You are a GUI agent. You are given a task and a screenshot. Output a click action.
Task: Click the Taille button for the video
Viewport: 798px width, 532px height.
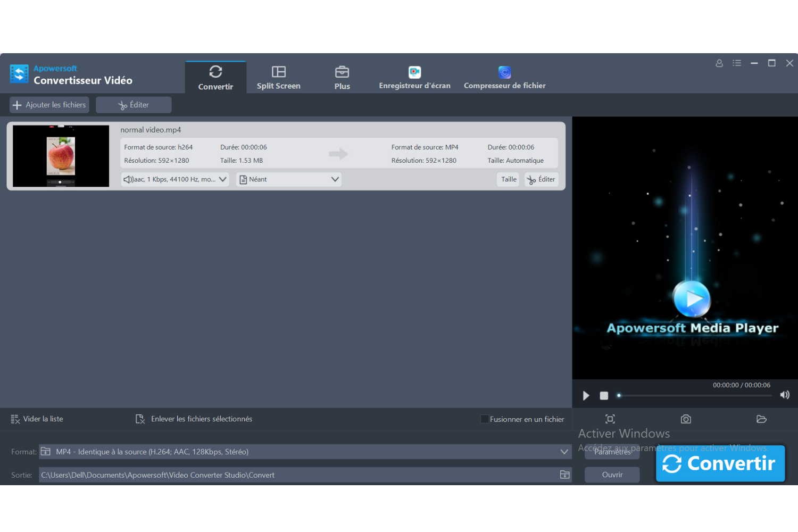509,179
